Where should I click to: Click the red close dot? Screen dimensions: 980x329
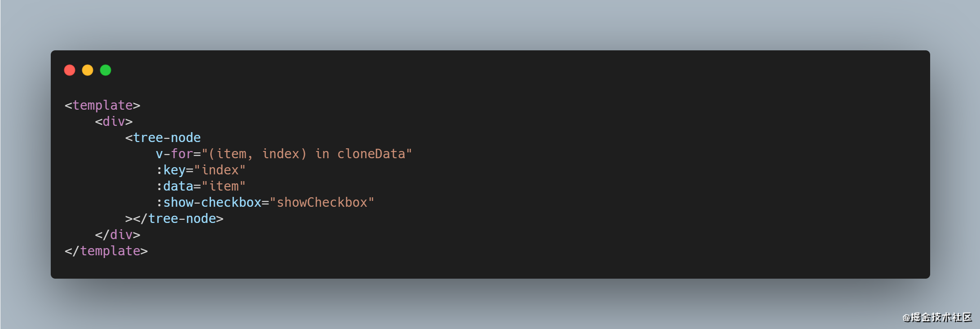click(70, 70)
